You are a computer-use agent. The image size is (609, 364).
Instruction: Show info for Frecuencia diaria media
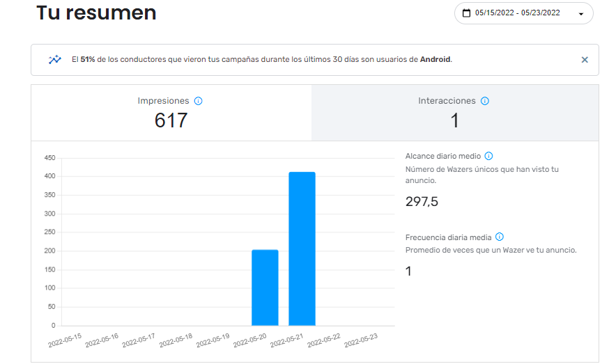click(499, 237)
